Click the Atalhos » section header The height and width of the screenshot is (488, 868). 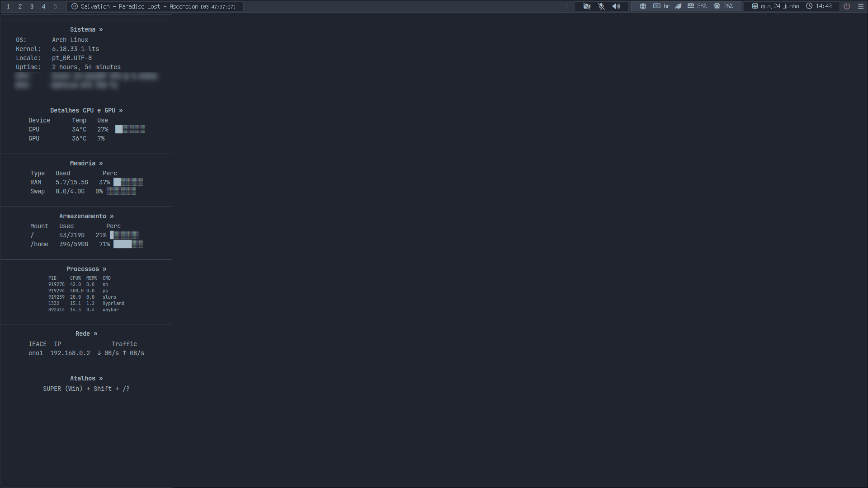pyautogui.click(x=86, y=378)
